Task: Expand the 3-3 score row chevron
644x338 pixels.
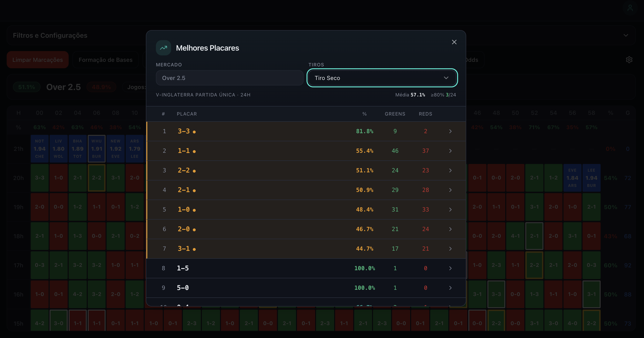Action: [x=450, y=131]
